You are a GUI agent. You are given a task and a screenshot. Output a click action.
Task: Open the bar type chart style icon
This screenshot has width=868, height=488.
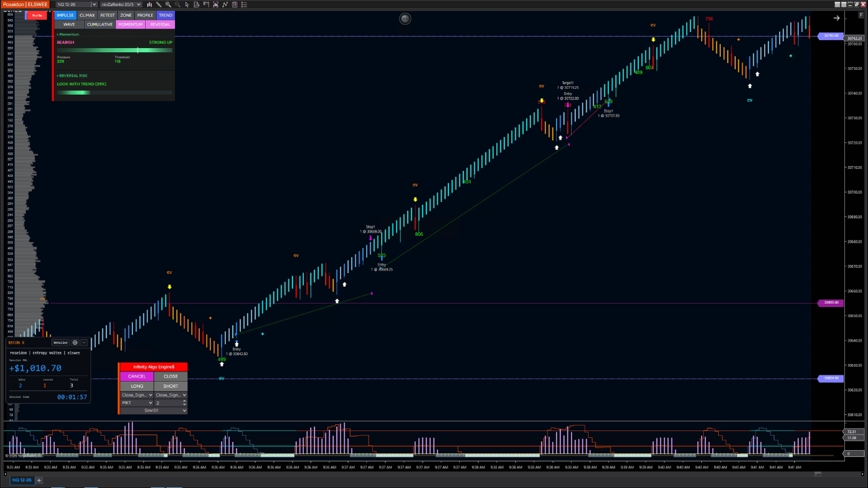149,4
